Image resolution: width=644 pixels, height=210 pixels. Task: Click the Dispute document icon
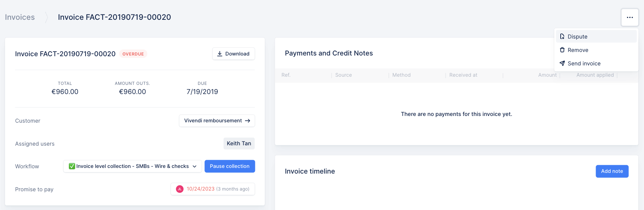pyautogui.click(x=562, y=36)
